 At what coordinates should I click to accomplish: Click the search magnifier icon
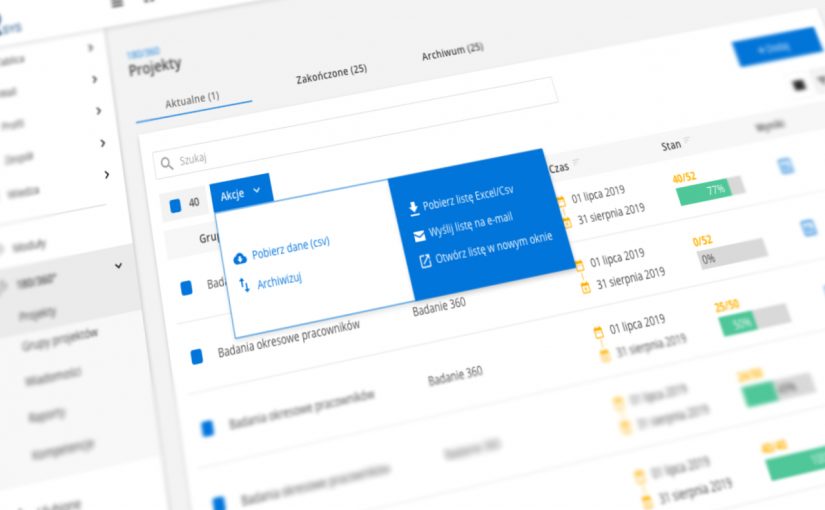coord(166,162)
